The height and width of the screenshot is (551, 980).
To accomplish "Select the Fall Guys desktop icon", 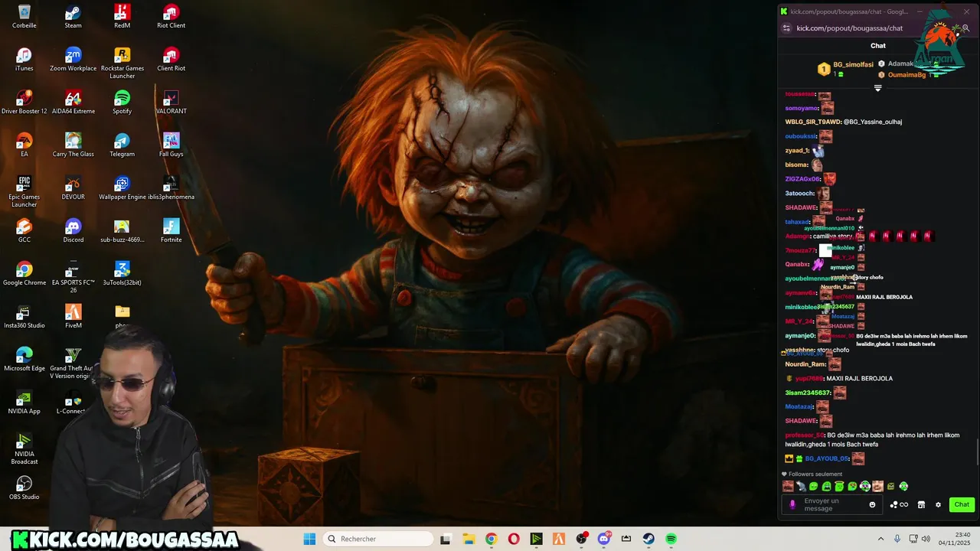I will tap(171, 145).
